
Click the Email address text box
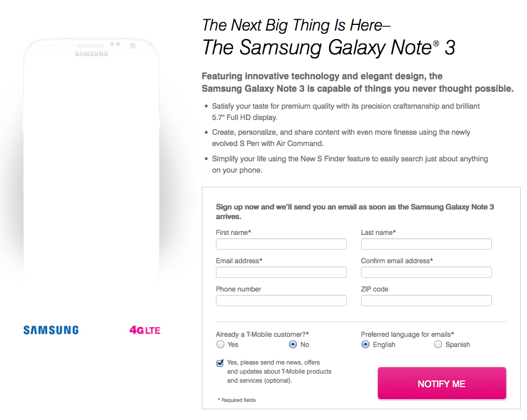[281, 272]
